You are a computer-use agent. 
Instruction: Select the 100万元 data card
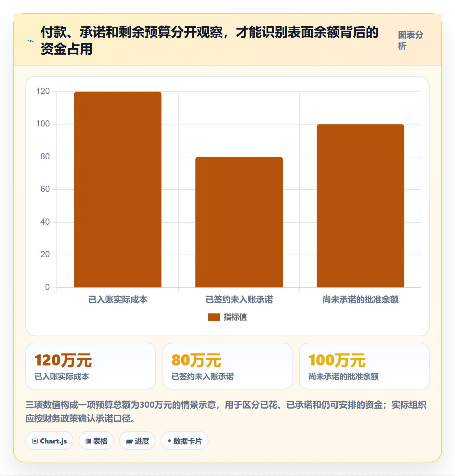pos(364,366)
